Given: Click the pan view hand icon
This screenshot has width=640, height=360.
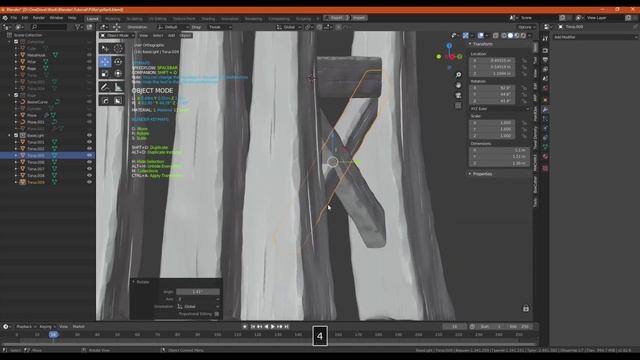Looking at the screenshot, I should (458, 85).
